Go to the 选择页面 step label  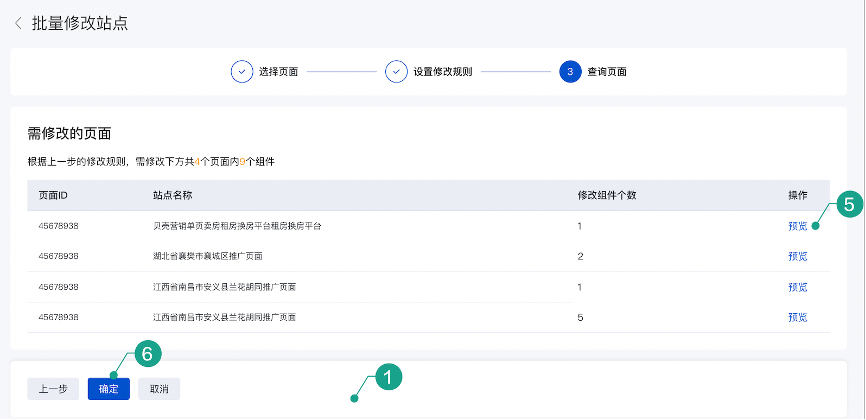coord(278,72)
